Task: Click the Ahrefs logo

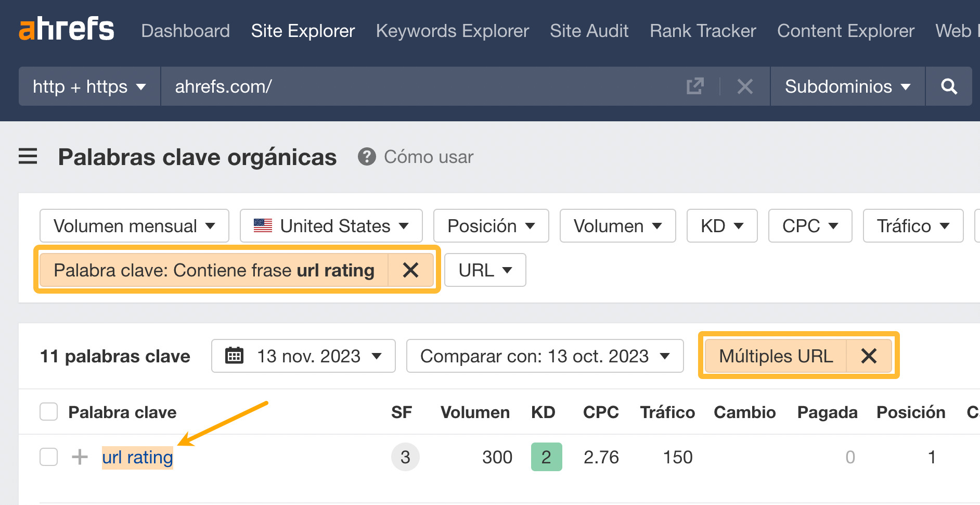Action: pos(66,29)
